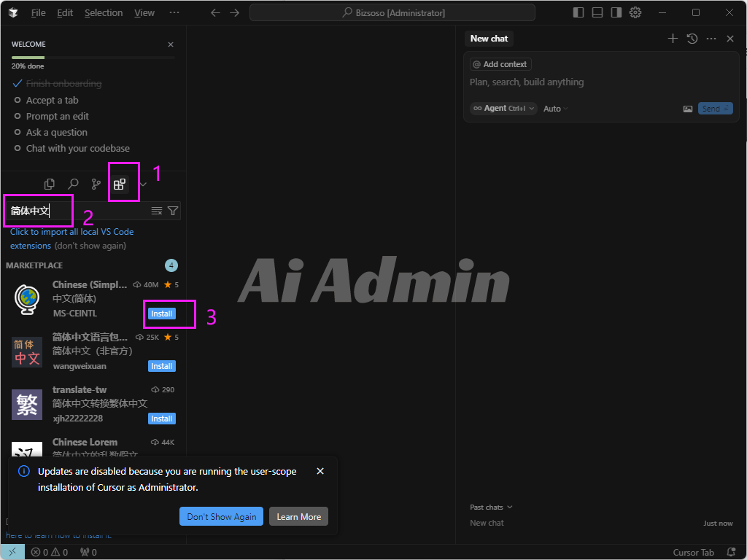Screen dimensions: 747x560
Task: Open the Explorer files view icon
Action: 49,184
